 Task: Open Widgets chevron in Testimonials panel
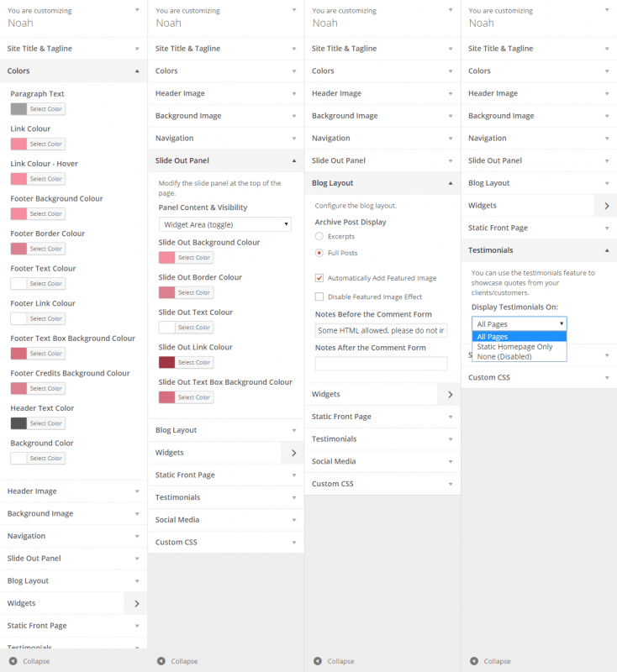606,206
